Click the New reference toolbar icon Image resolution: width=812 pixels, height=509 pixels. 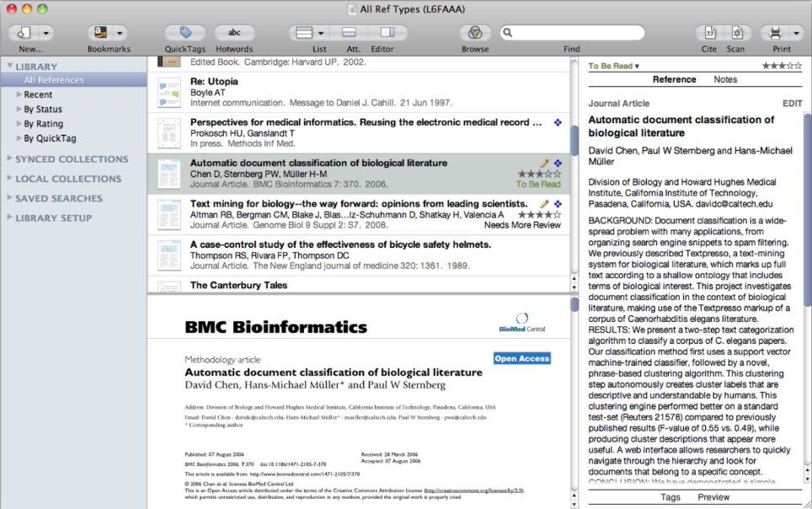pos(24,33)
